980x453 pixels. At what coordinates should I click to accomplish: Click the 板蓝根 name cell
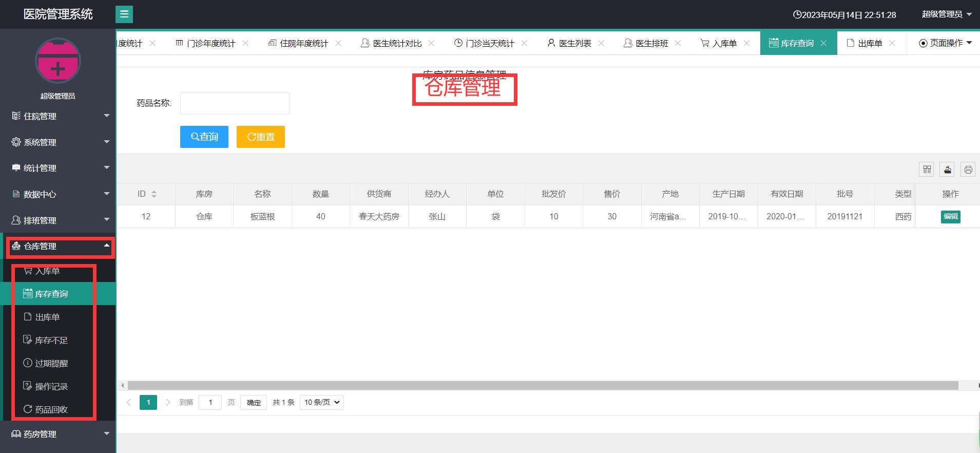click(262, 217)
